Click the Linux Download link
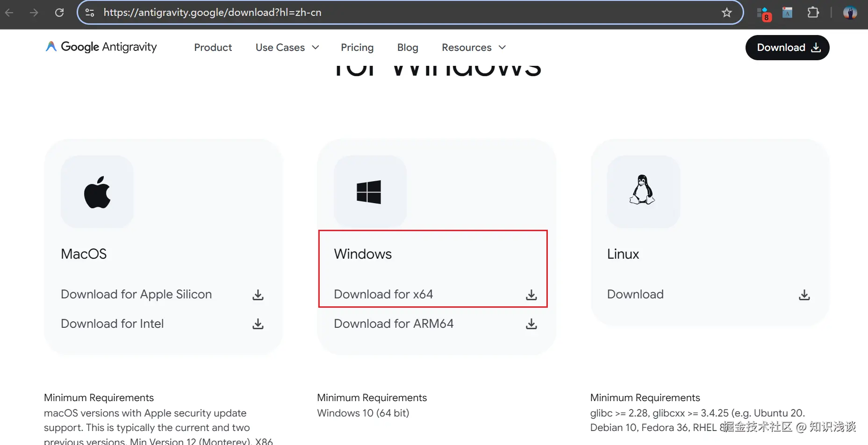Screen dimensions: 868x445 tap(635, 295)
